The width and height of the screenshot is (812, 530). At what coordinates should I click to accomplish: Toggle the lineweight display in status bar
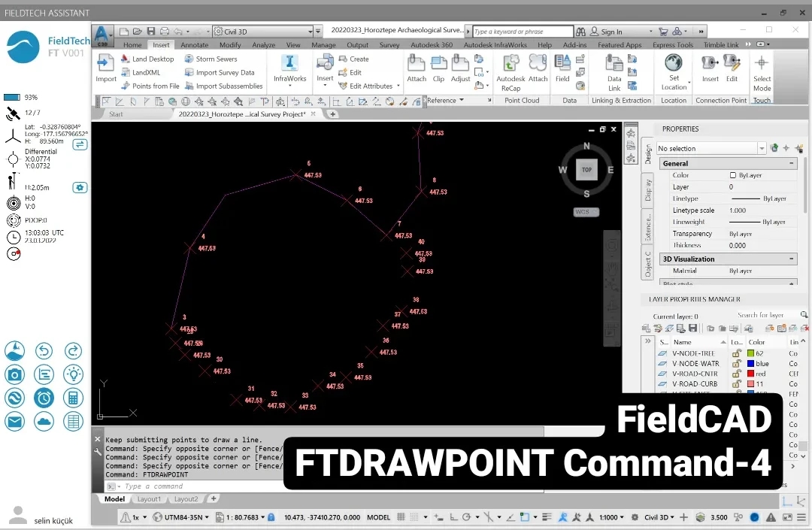tap(547, 517)
